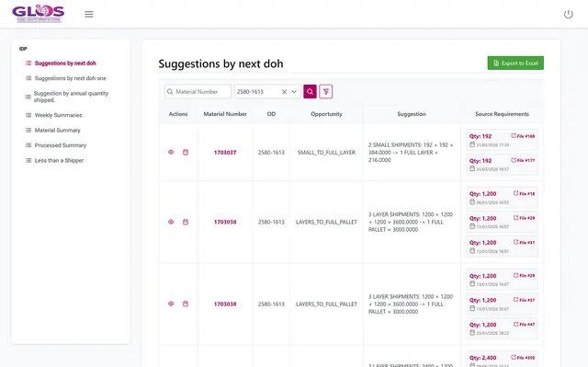
Task: Calendar icon in File #18 card
Action: (472, 201)
